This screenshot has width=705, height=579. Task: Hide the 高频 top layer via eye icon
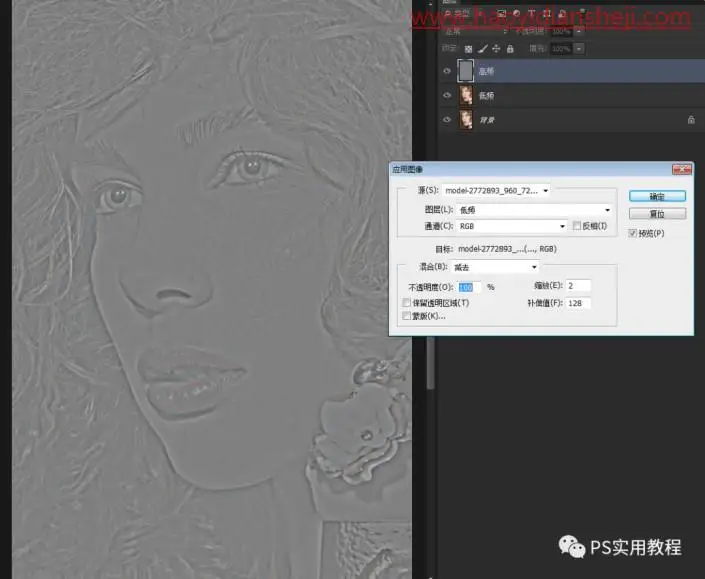coord(447,71)
